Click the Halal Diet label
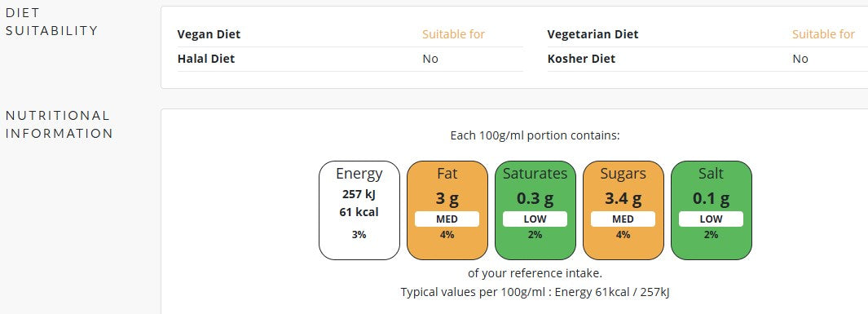The image size is (868, 314). [x=206, y=59]
